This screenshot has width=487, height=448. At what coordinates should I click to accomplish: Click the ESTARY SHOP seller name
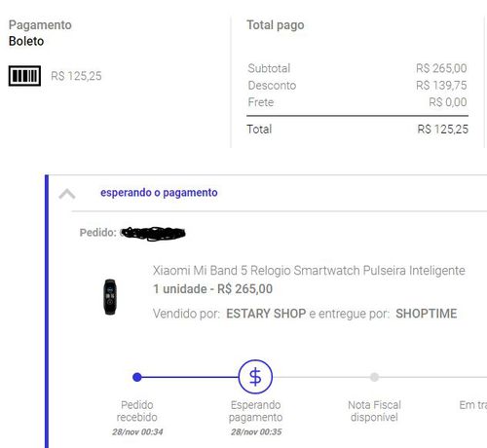[x=266, y=314]
